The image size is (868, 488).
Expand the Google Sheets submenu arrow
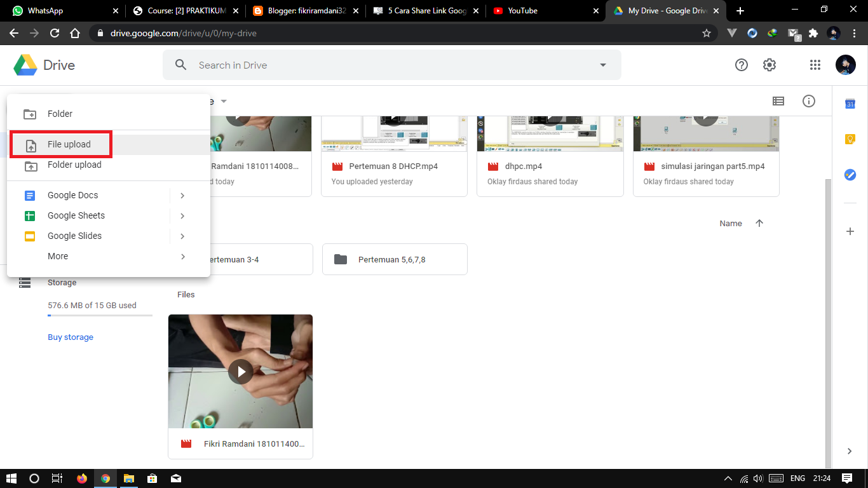pos(182,215)
